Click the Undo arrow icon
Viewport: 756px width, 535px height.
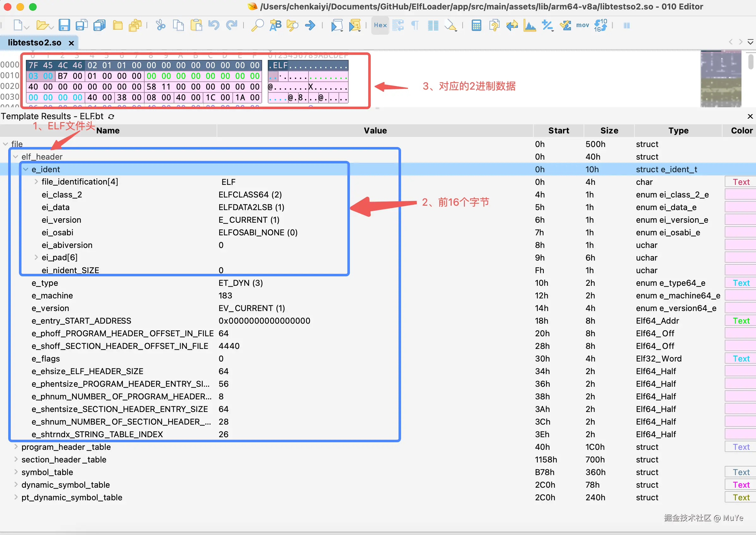click(214, 25)
